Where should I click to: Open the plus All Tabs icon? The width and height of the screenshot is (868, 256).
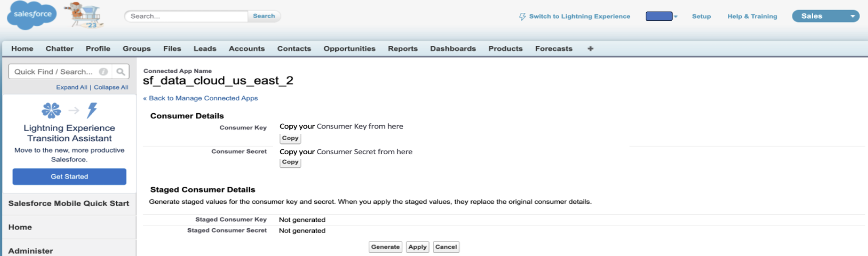coord(591,49)
